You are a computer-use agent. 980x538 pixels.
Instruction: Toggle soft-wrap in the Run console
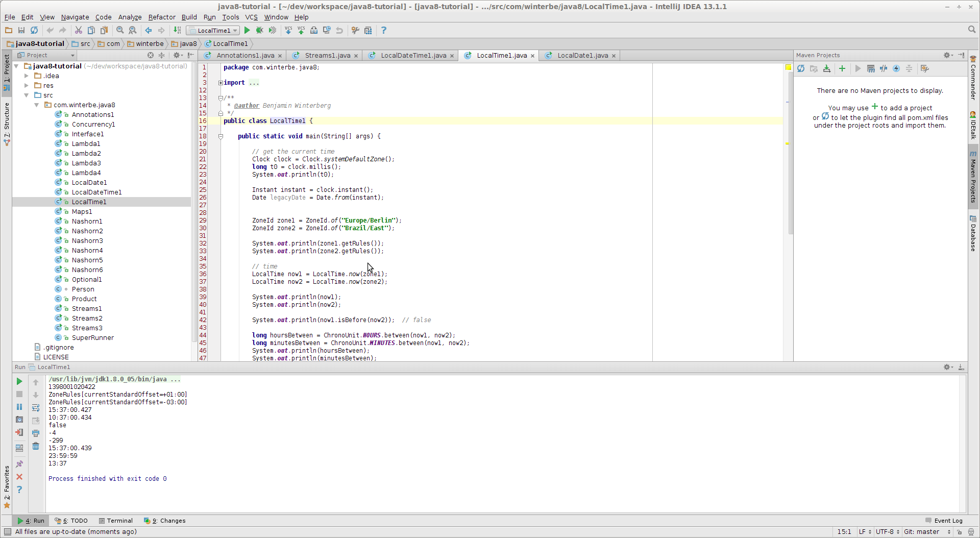[36, 408]
